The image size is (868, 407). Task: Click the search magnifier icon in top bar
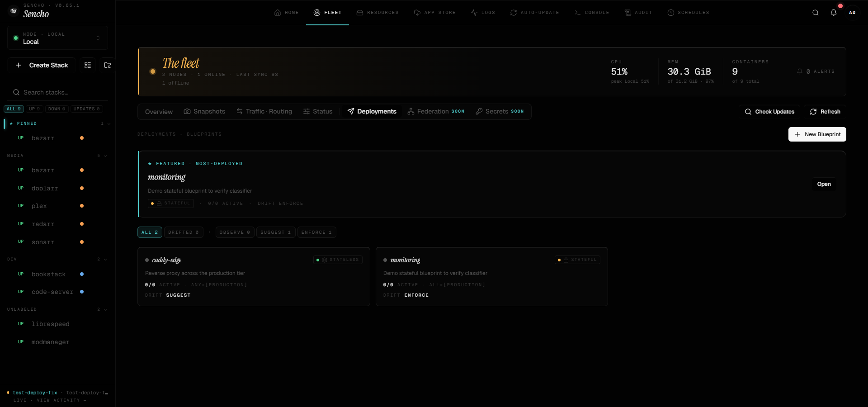816,13
